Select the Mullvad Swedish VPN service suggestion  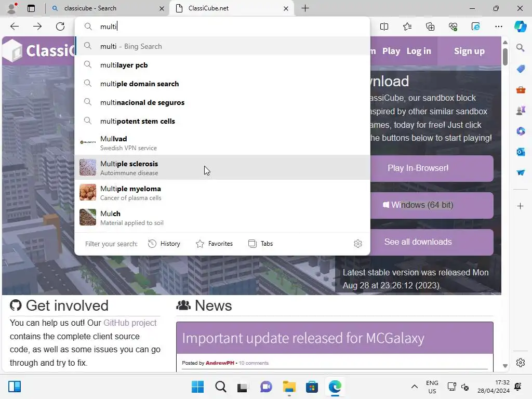[222, 143]
